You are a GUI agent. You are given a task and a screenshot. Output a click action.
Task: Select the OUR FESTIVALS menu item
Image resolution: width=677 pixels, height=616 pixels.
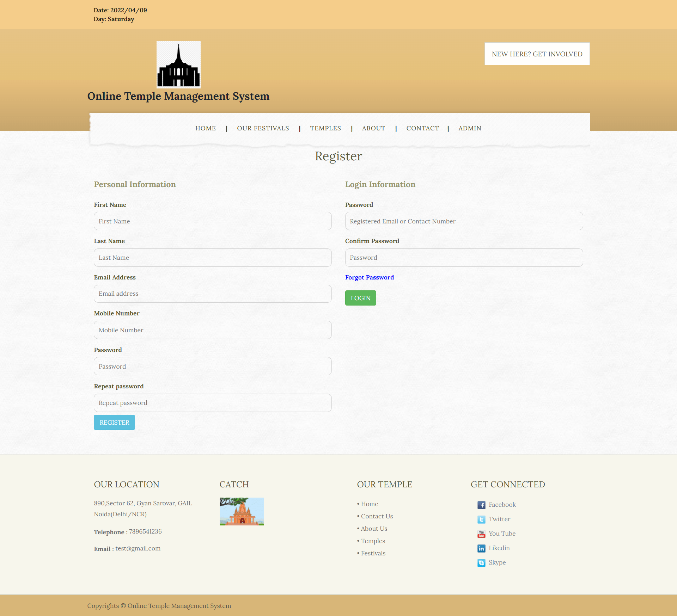click(263, 128)
